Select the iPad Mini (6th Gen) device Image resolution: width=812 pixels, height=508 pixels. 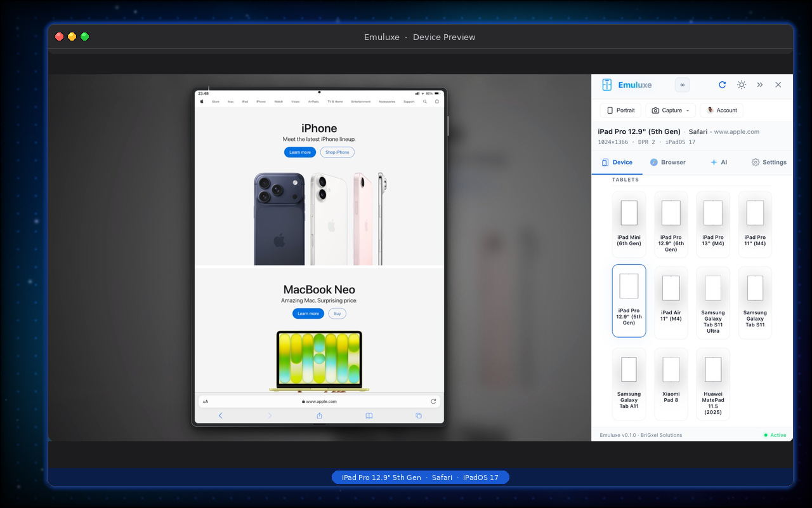coord(629,224)
